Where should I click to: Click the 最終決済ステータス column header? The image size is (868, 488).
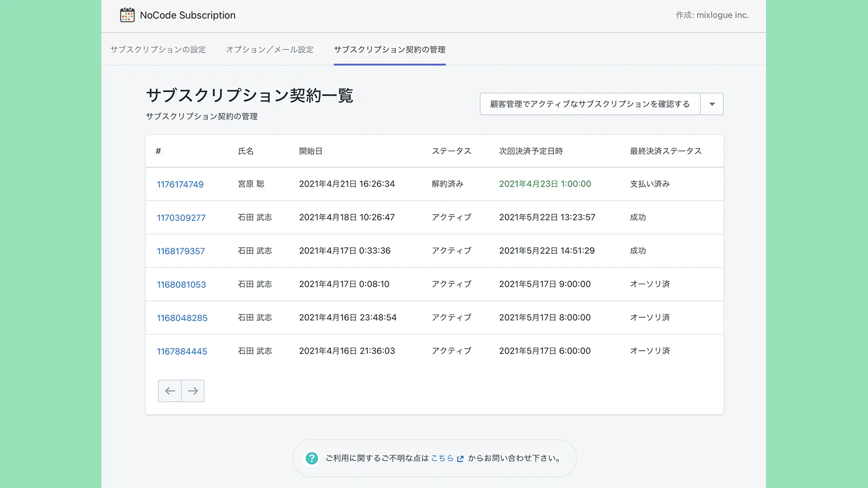click(666, 151)
